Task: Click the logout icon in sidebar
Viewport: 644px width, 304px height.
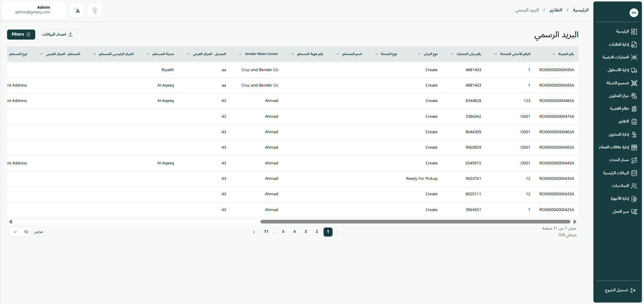Action: pos(633,290)
